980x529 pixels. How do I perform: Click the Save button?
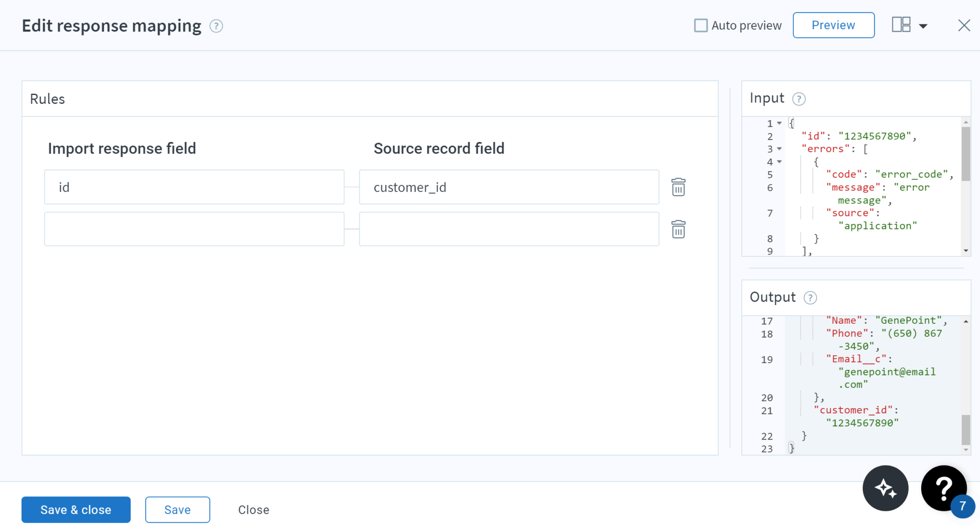[178, 509]
